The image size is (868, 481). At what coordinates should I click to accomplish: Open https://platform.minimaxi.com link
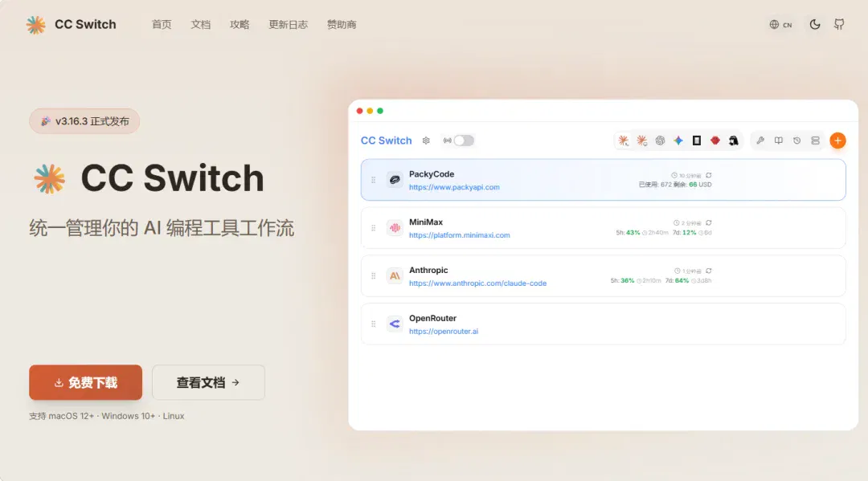(x=460, y=235)
